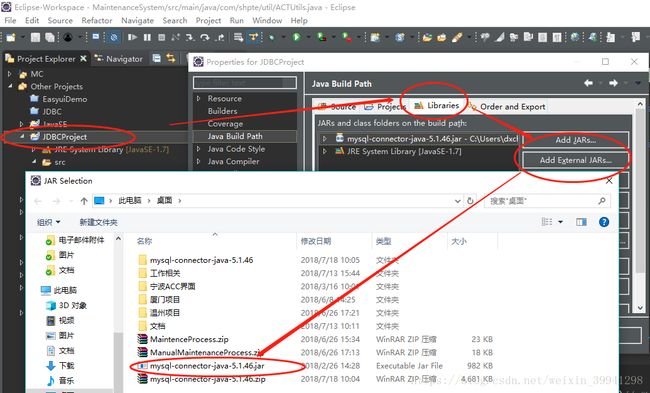Click the up-folder arrow in JAR Selection

coord(84,201)
